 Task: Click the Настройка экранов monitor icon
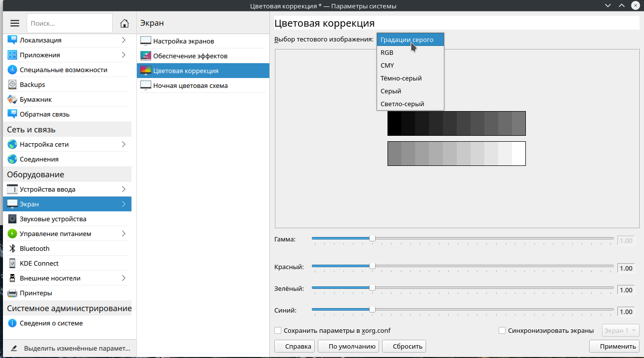click(x=146, y=41)
